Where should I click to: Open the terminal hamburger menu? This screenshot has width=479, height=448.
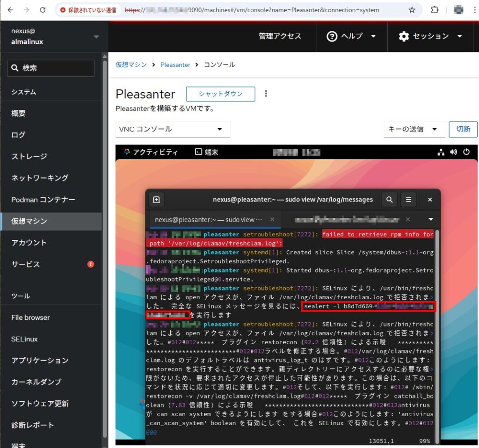click(x=408, y=200)
